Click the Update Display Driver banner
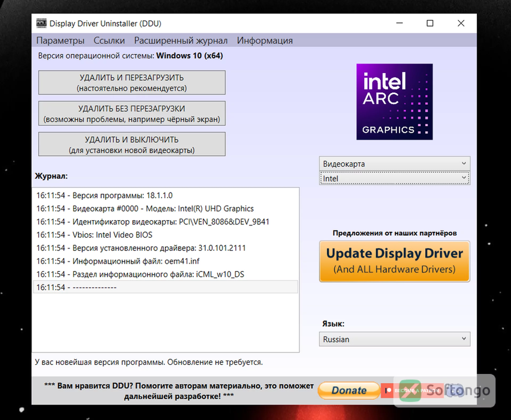The height and width of the screenshot is (420, 511). point(394,261)
